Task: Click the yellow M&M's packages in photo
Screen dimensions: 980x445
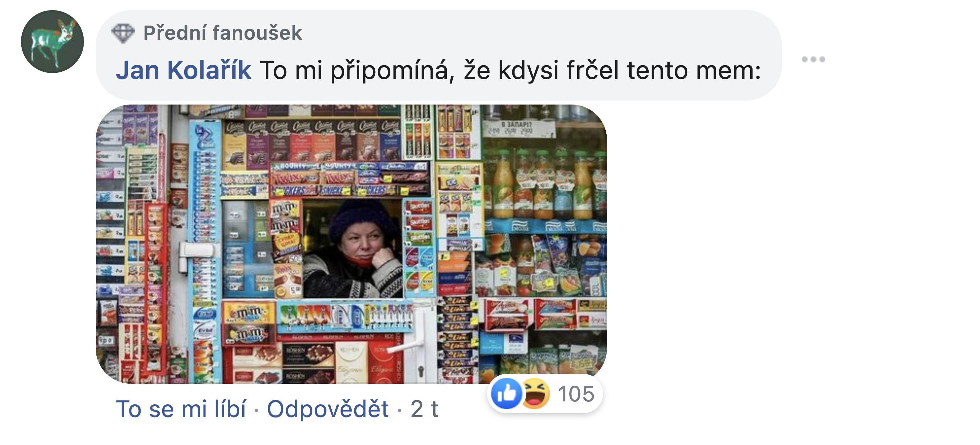Action: [249, 324]
